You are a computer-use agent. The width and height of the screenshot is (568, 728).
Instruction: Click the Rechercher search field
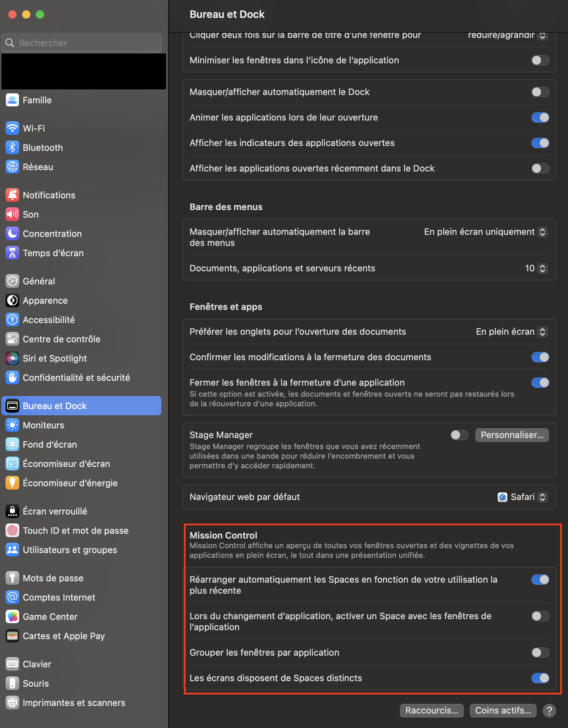coord(82,43)
